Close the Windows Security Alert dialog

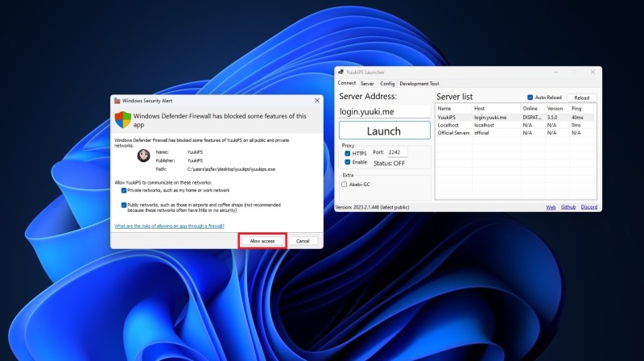315,101
